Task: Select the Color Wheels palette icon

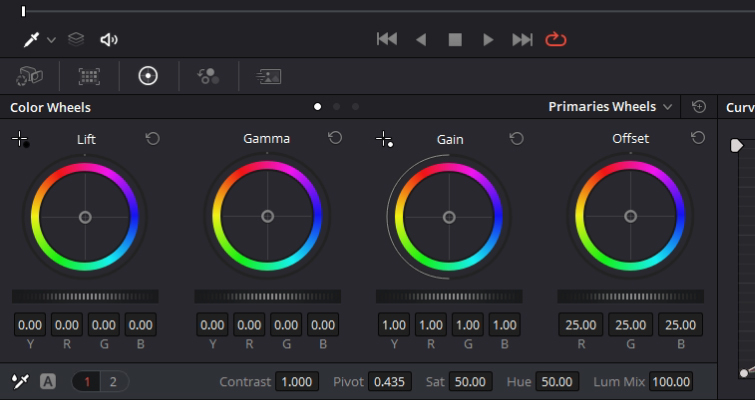Action: 148,76
